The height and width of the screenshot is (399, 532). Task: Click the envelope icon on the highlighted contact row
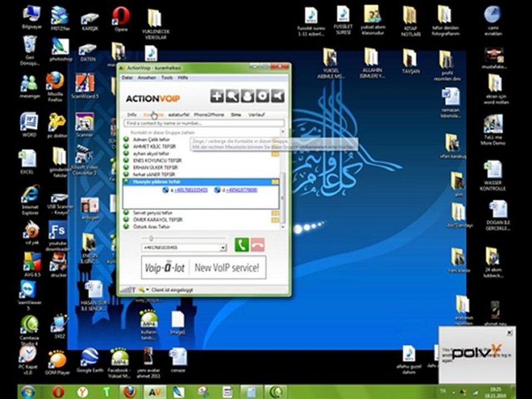[x=275, y=182]
